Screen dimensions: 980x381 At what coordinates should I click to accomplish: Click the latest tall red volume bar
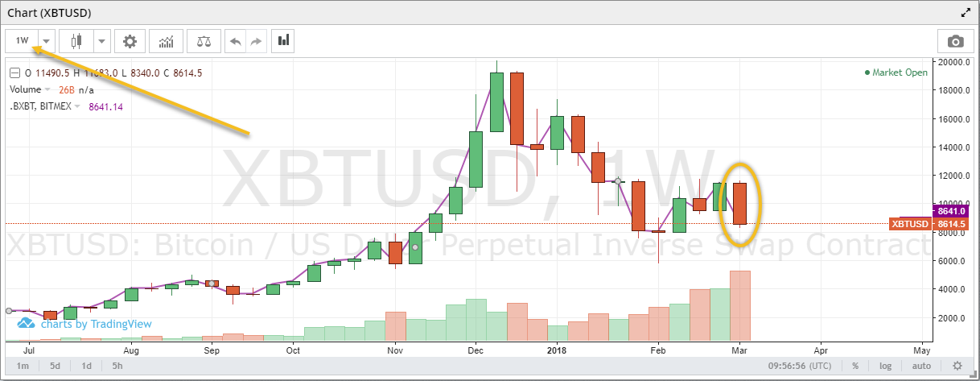739,307
